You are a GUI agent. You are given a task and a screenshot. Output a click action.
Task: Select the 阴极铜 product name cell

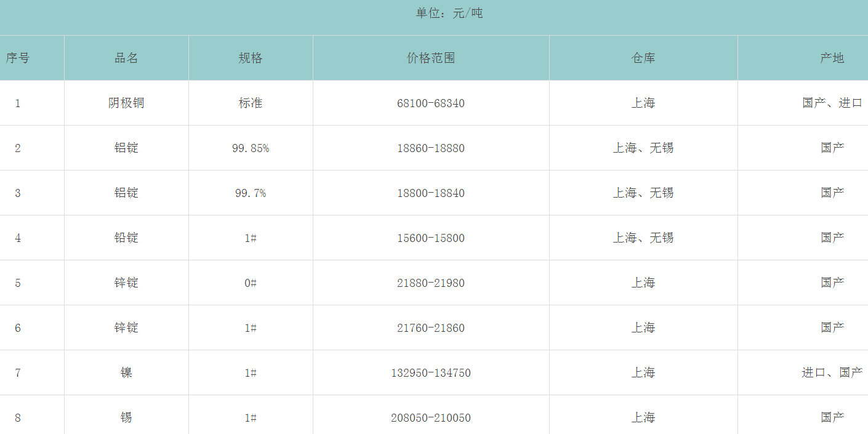click(x=126, y=103)
